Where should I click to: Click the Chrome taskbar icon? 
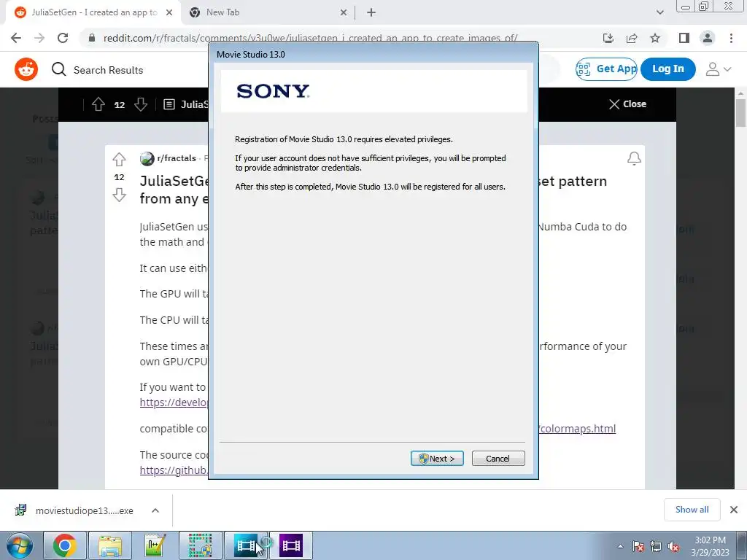click(x=65, y=545)
